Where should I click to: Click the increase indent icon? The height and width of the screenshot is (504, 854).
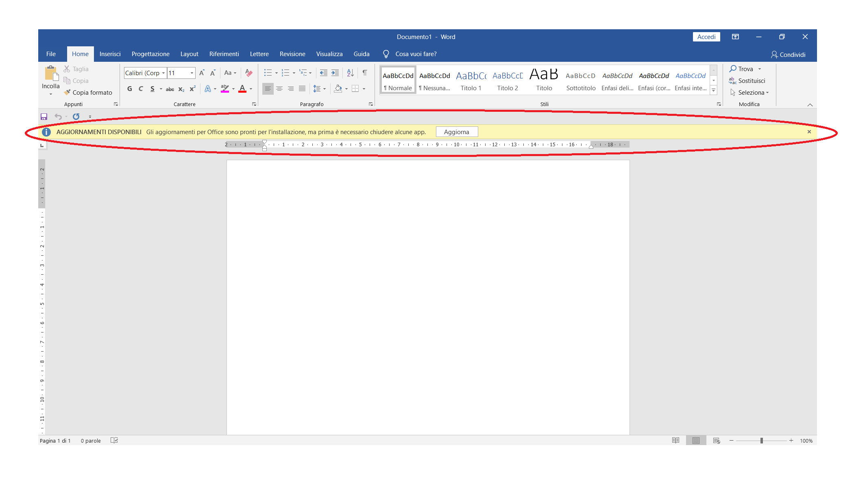coord(335,73)
